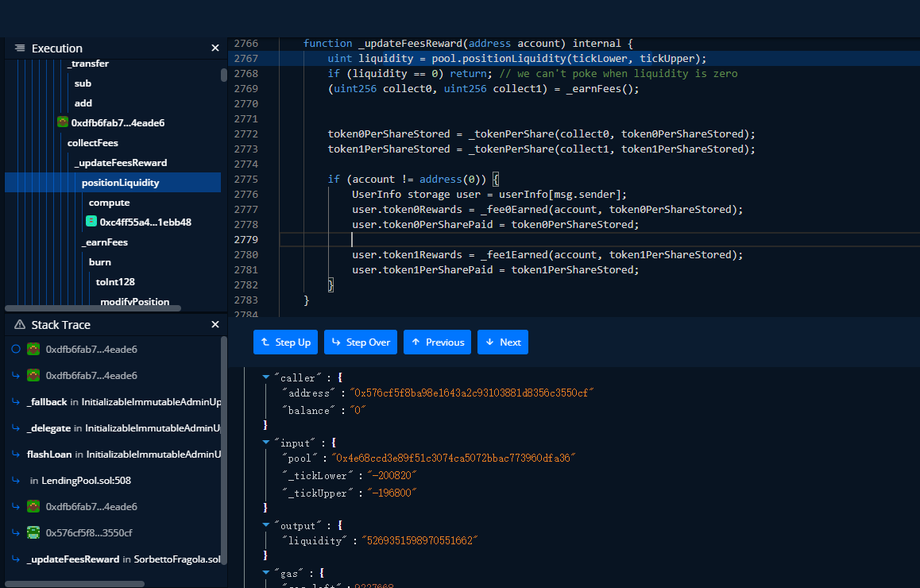
Task: Click arrow icon beside LendingPool.sol:508 frame
Action: 16,481
